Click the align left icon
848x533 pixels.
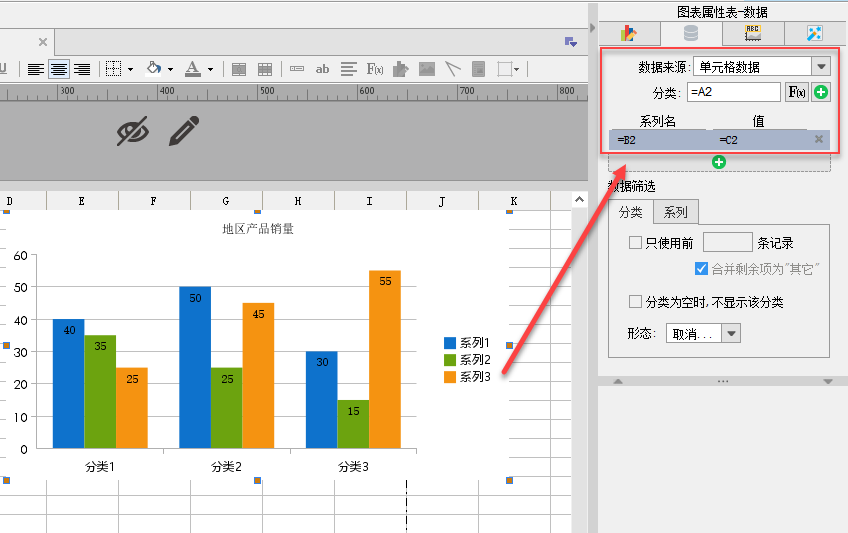pos(36,69)
